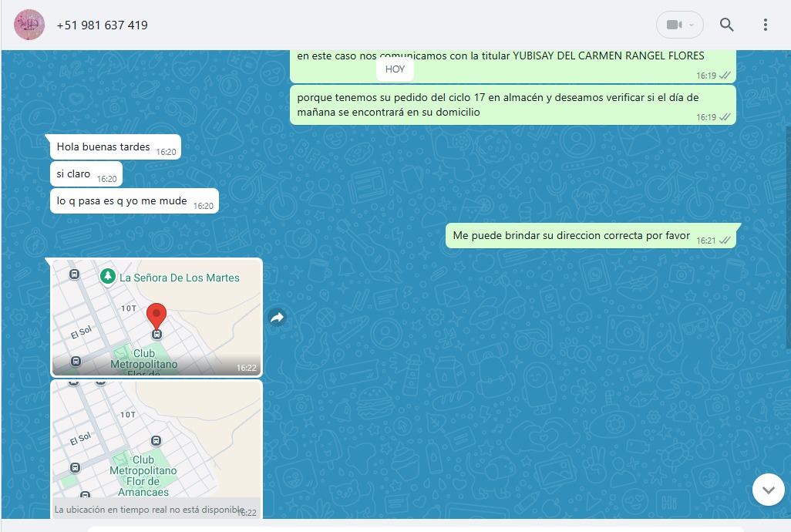Open the three-dot chat menu
Image resolution: width=791 pixels, height=532 pixels.
[x=765, y=25]
